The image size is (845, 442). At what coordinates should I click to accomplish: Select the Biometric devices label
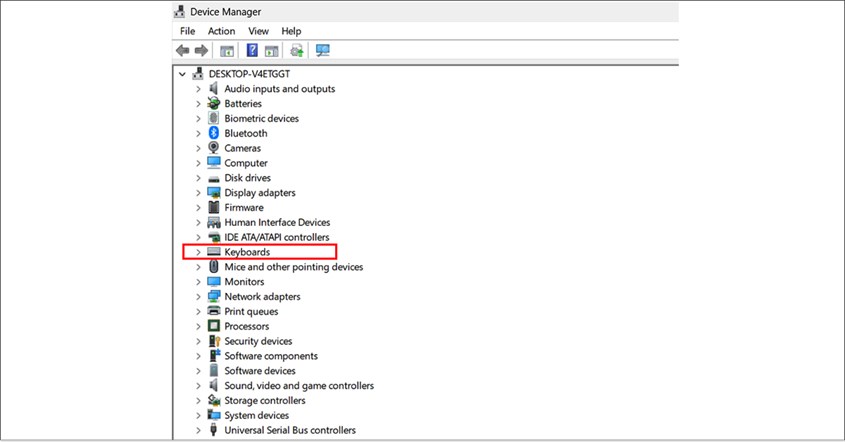click(x=261, y=118)
